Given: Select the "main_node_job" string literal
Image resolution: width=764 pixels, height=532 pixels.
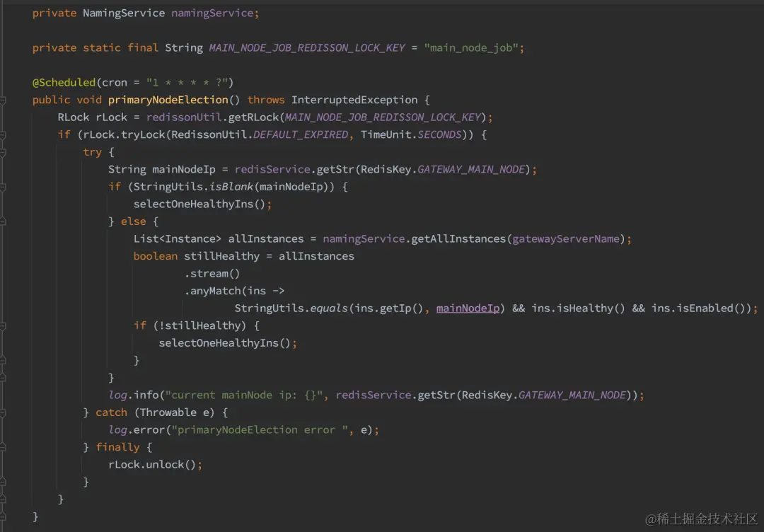Looking at the screenshot, I should point(470,47).
